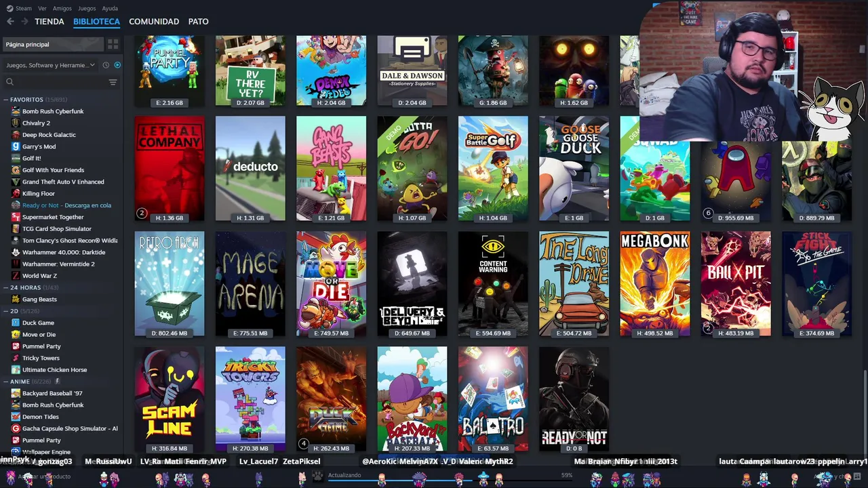Click the Steam back navigation arrow
Screen dimensions: 868x488
pyautogui.click(x=10, y=22)
